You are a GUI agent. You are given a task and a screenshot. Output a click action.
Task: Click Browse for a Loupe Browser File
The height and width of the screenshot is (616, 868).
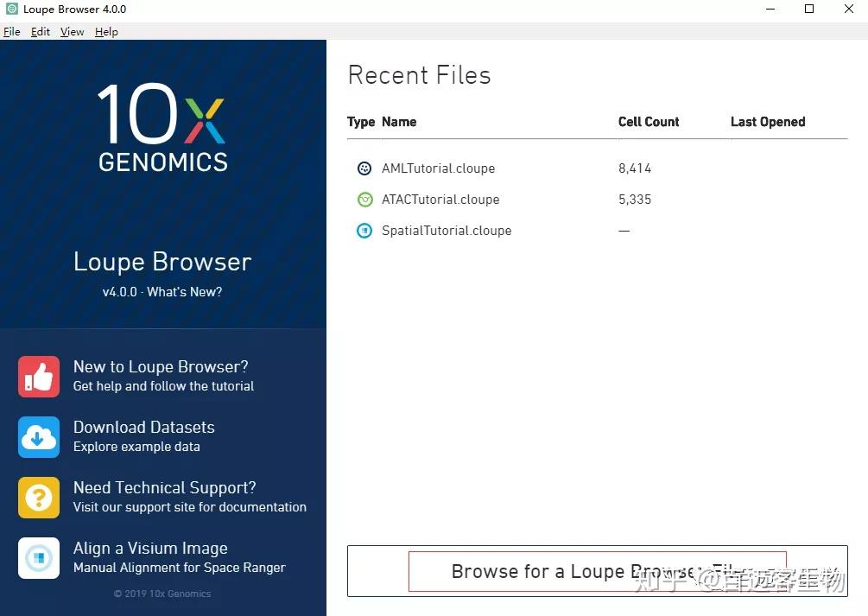[597, 571]
